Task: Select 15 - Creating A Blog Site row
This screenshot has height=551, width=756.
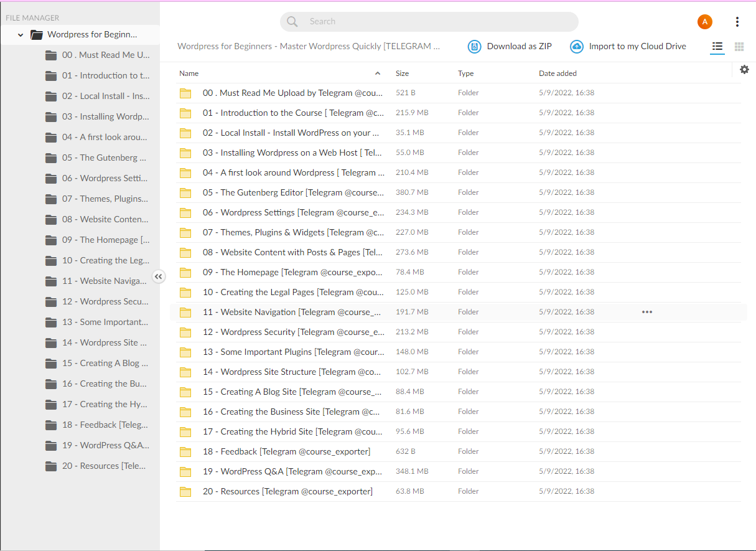Action: pos(459,392)
